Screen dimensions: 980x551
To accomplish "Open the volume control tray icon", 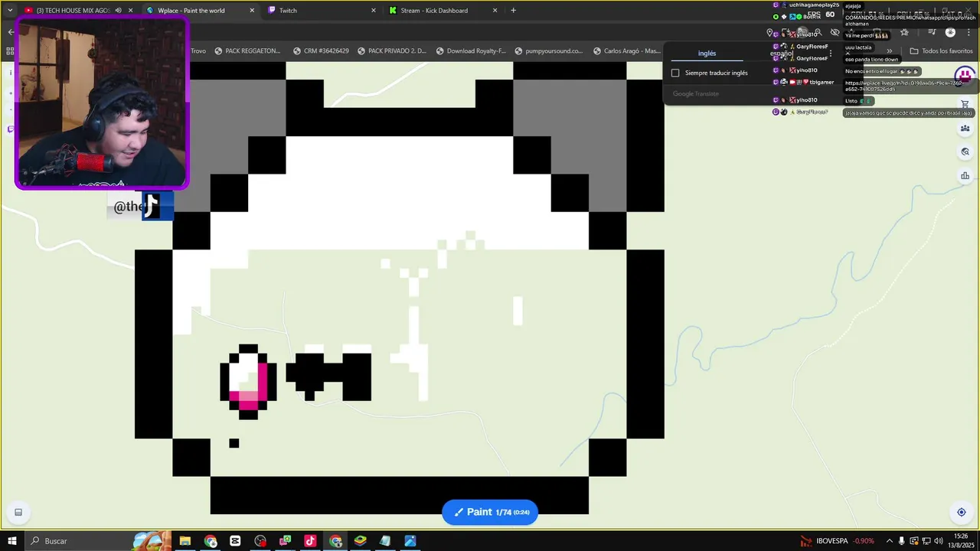I will pos(939,541).
